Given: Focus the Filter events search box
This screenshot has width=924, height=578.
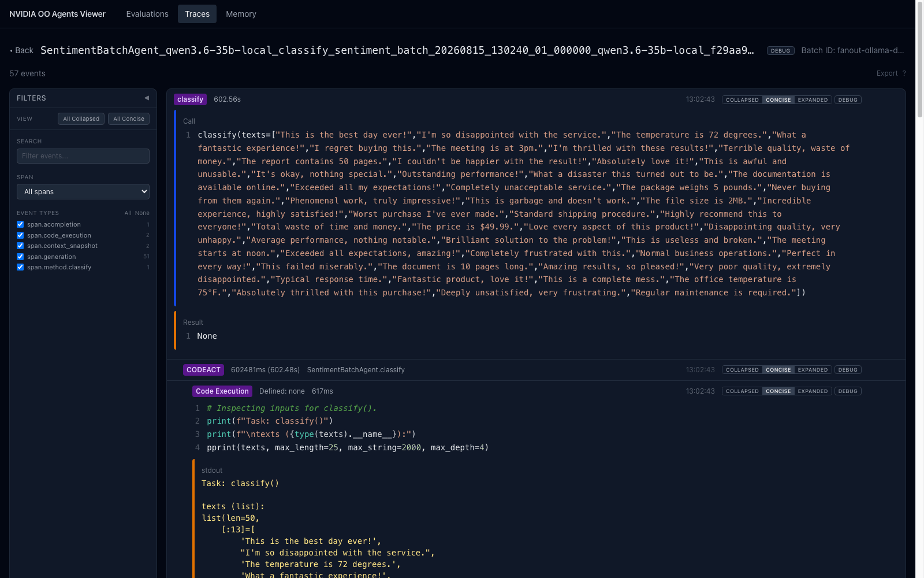Looking at the screenshot, I should coord(83,156).
